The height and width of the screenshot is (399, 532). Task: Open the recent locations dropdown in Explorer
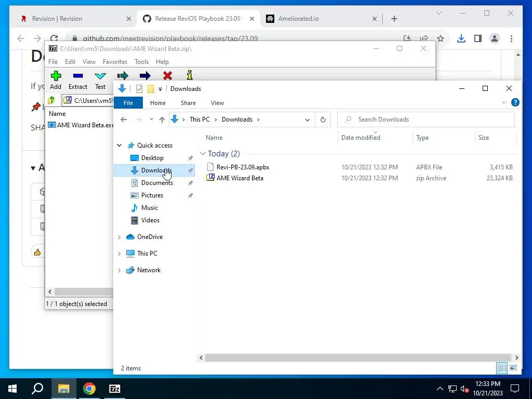click(151, 119)
